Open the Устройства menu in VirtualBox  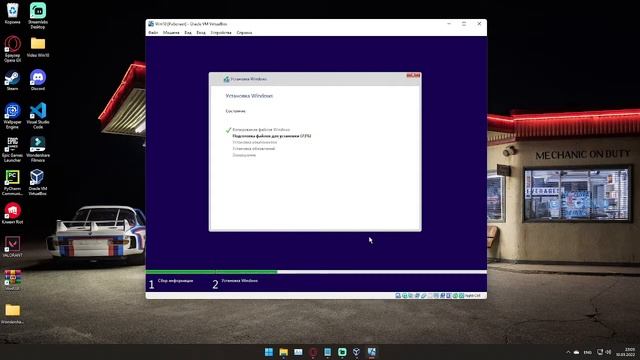click(221, 33)
